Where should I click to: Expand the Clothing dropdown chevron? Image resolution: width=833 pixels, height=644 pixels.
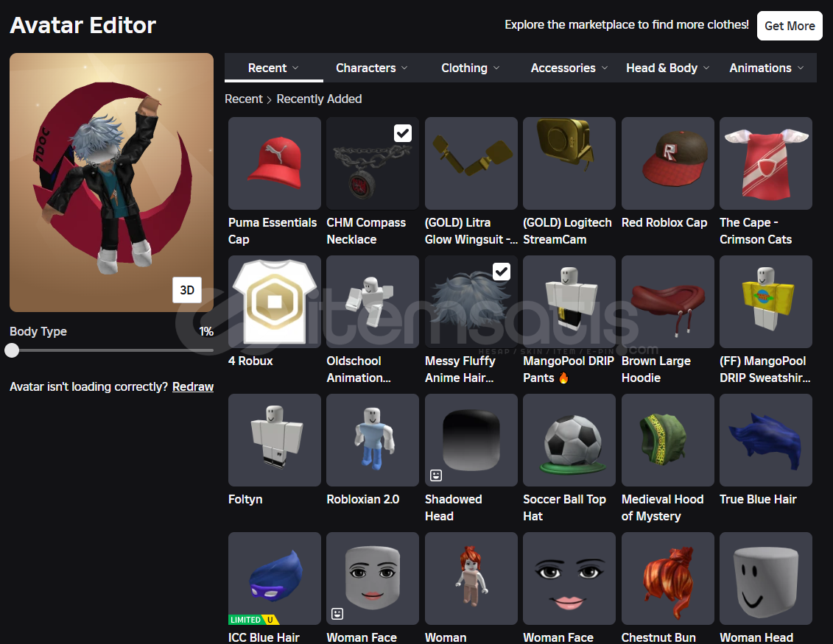click(496, 68)
